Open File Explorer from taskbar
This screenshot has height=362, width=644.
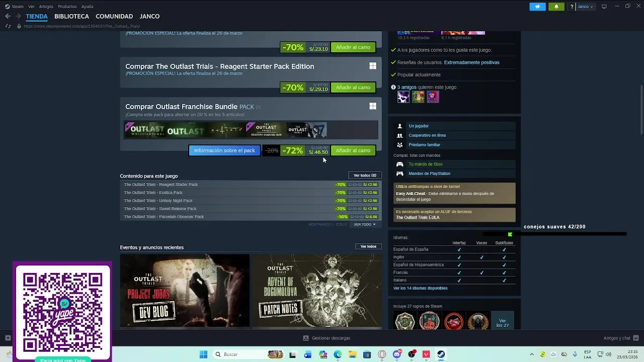[352, 354]
